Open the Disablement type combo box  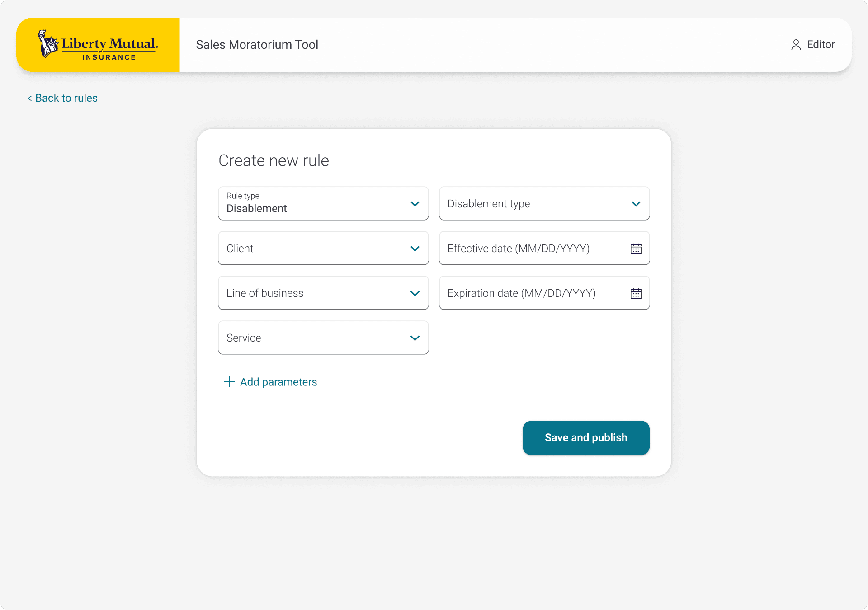pos(533,204)
